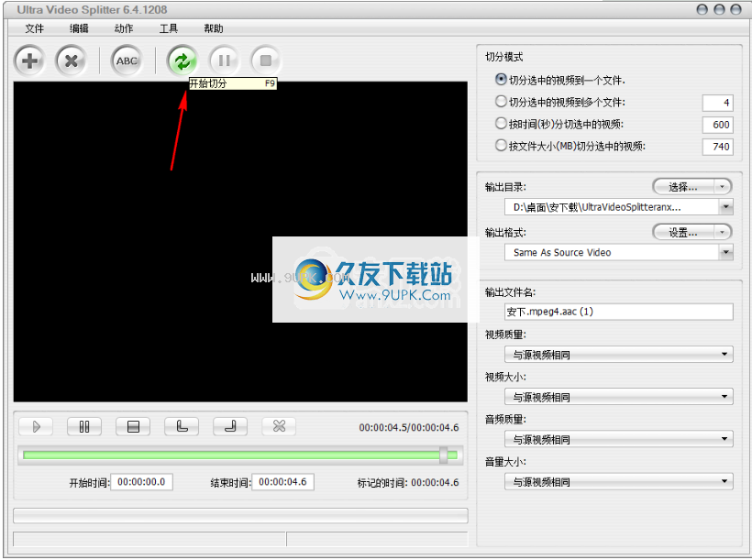
Task: Click the 设置... output format button
Action: [x=683, y=233]
